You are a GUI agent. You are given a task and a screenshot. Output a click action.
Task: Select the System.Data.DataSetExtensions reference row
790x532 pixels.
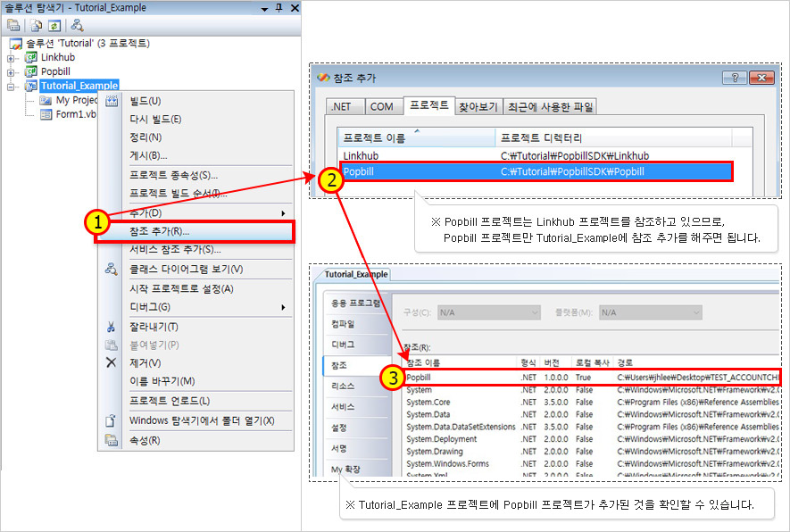click(x=593, y=427)
